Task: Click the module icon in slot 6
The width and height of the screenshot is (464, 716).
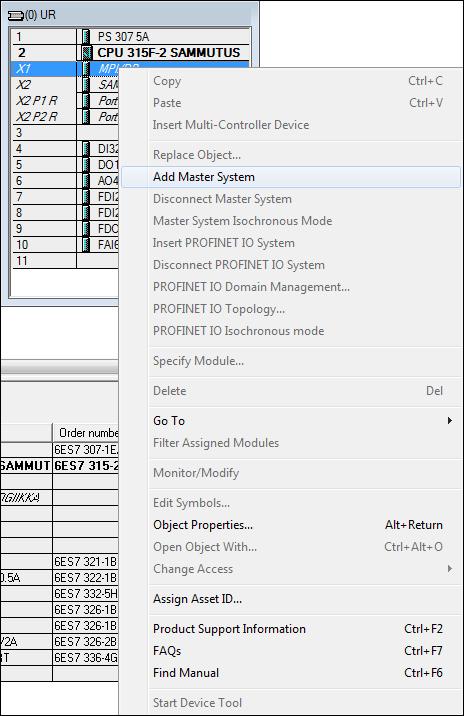Action: (86, 180)
